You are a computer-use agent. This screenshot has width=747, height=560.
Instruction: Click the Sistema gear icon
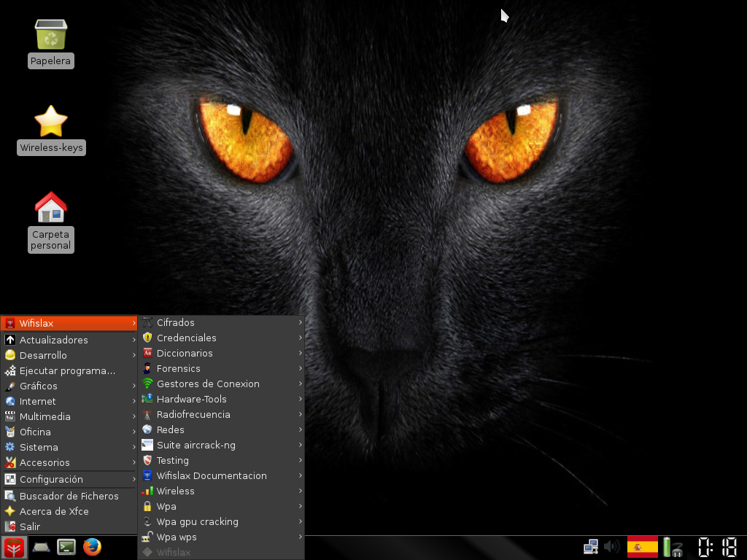pyautogui.click(x=10, y=447)
